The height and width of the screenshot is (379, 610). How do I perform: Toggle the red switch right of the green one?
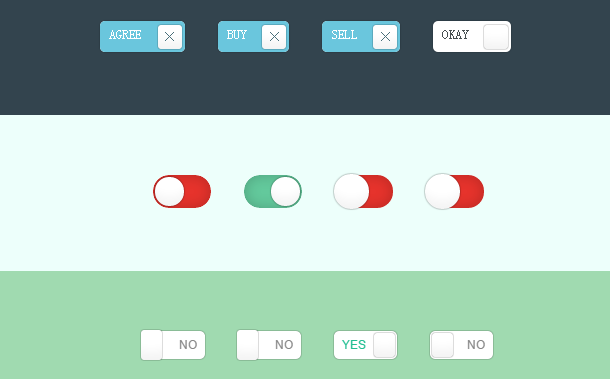pos(363,191)
